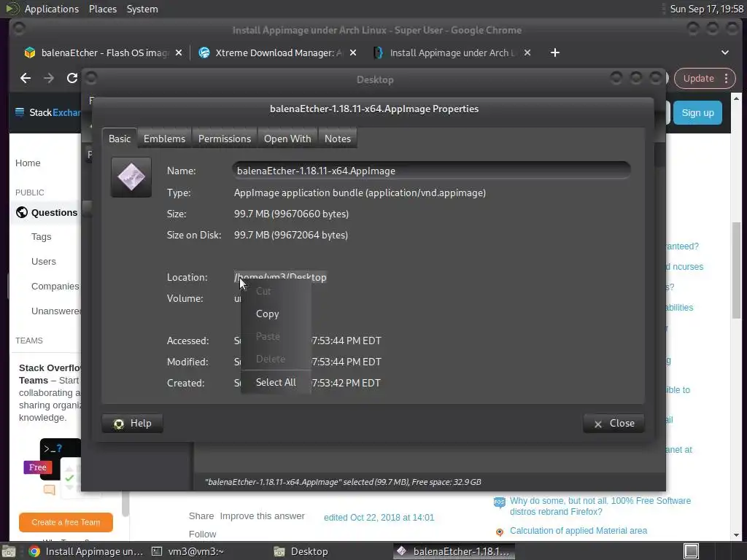Viewport: 747px width, 560px height.
Task: Click the Sign up button
Action: click(697, 113)
